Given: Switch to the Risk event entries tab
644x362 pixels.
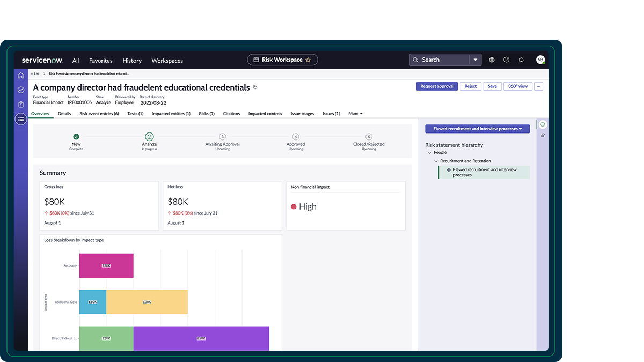Looking at the screenshot, I should [x=99, y=114].
